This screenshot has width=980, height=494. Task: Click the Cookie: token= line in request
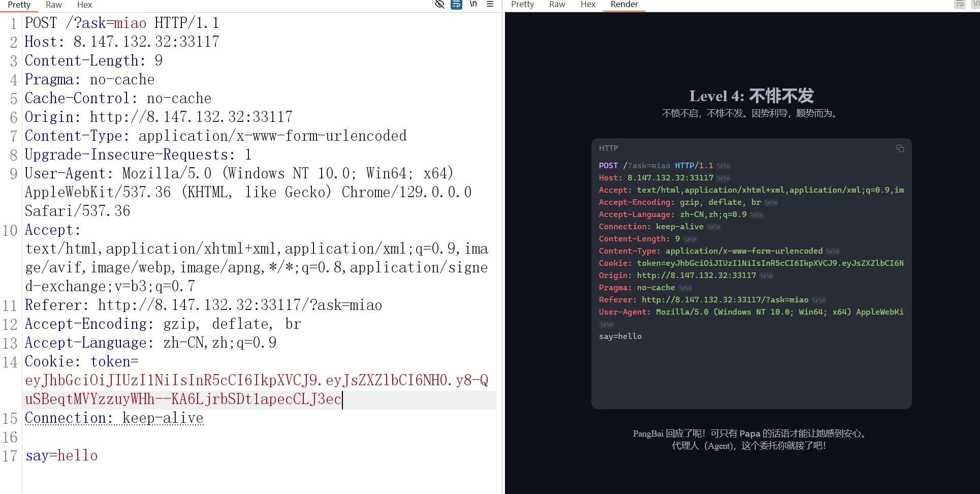81,362
